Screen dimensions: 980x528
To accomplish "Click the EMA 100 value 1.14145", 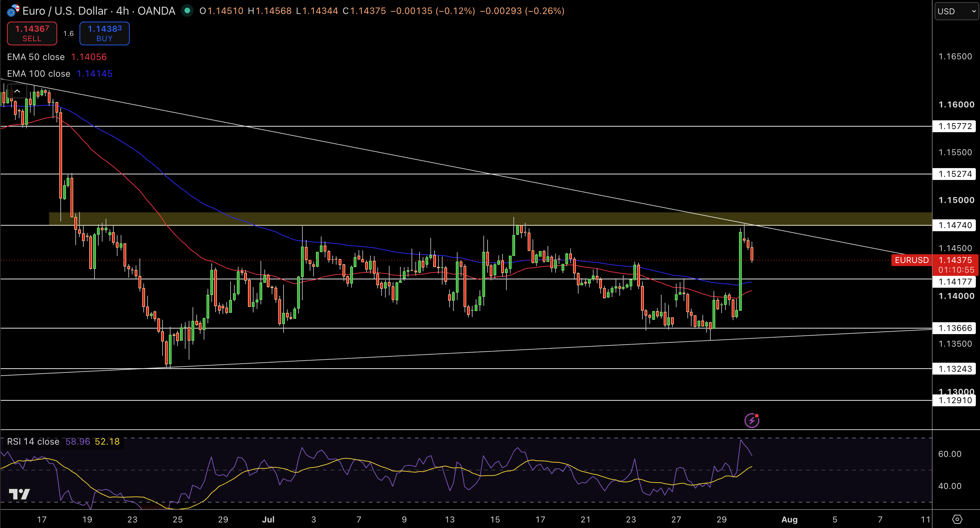I will pyautogui.click(x=95, y=74).
